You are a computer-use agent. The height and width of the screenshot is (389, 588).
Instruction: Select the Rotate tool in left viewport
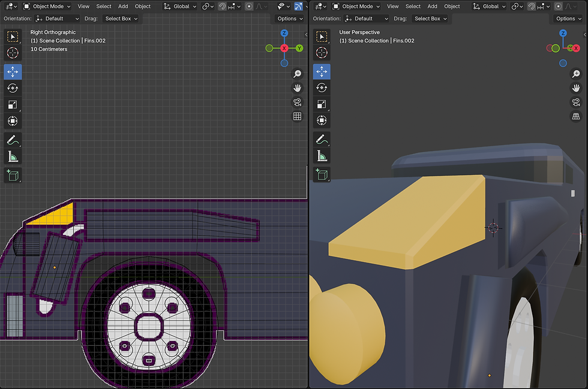(x=13, y=88)
